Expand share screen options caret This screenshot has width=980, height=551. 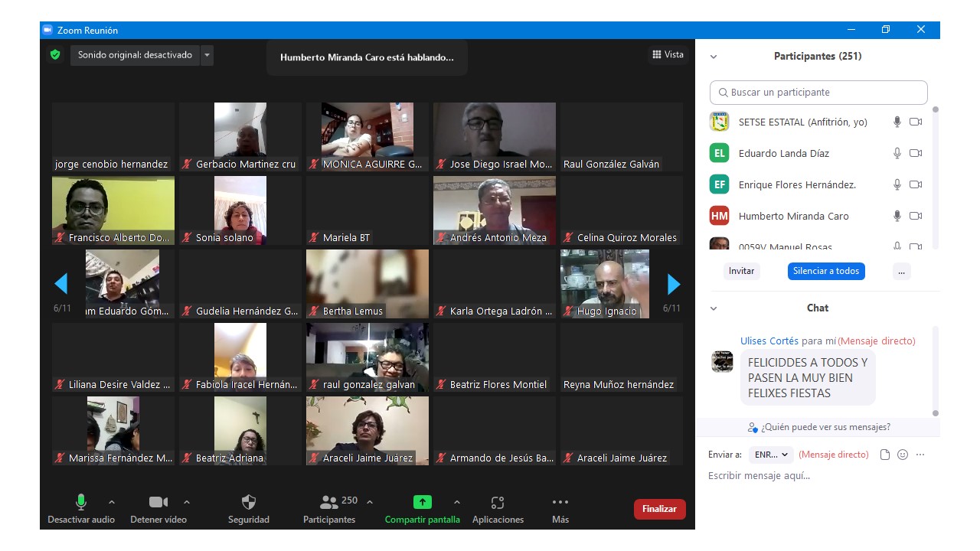point(457,502)
